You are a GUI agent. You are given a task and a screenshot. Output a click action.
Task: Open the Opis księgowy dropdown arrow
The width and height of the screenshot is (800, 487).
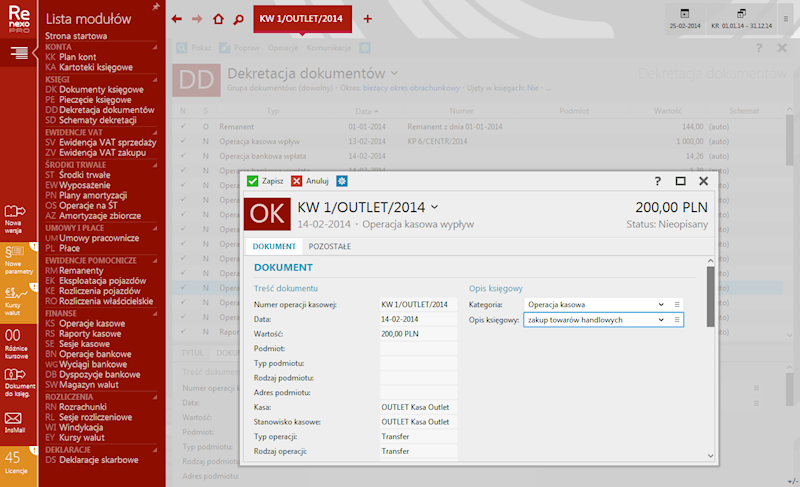click(660, 319)
